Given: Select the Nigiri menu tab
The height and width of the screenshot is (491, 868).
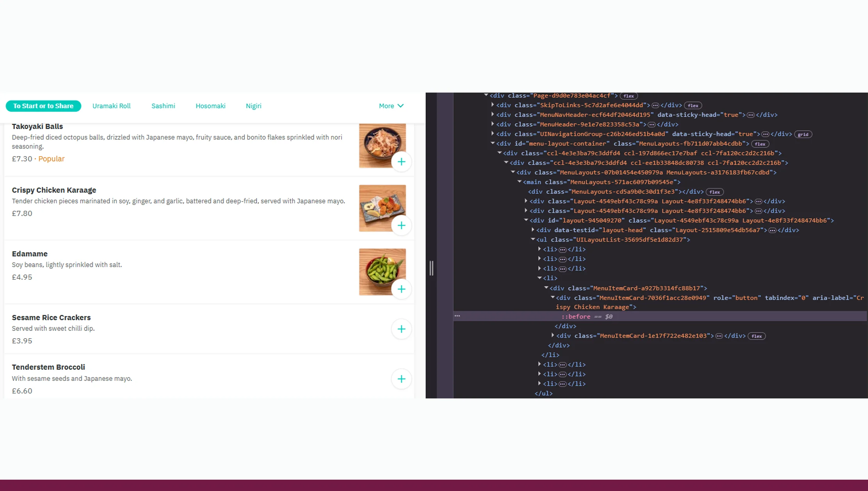Looking at the screenshot, I should (x=253, y=106).
